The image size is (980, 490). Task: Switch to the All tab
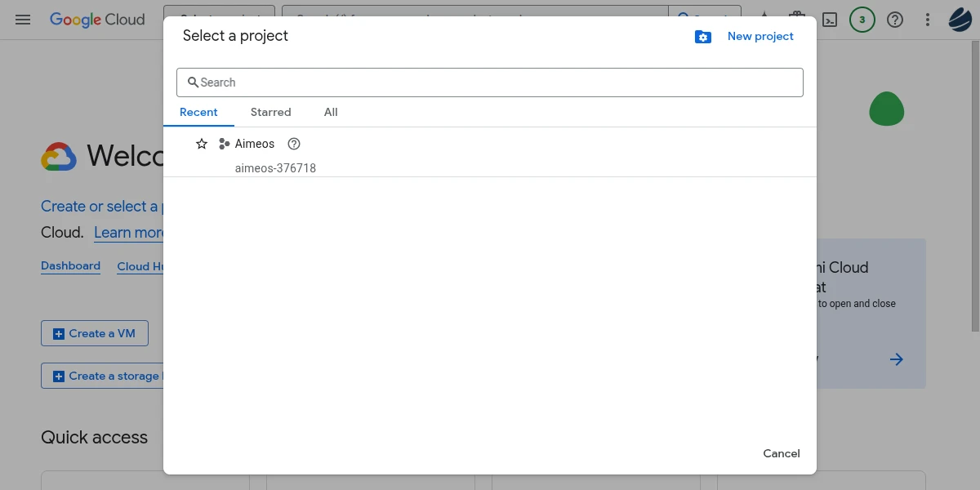pos(331,112)
